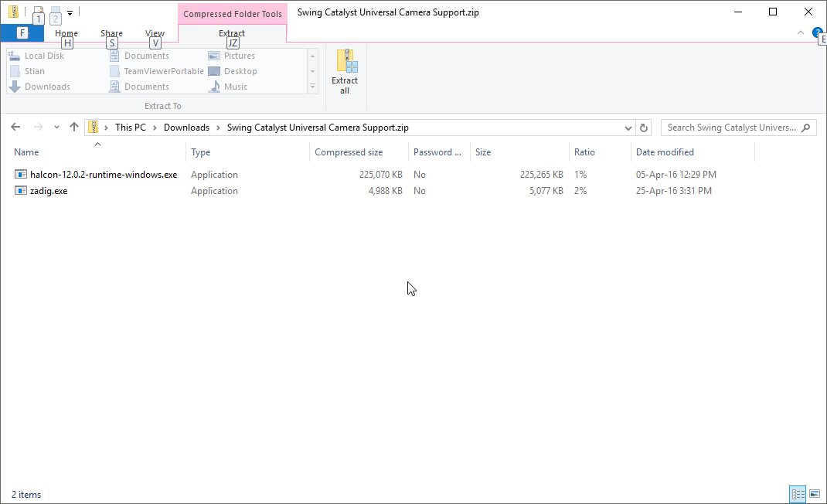
Task: Switch to the Share ribbon tab
Action: (111, 33)
